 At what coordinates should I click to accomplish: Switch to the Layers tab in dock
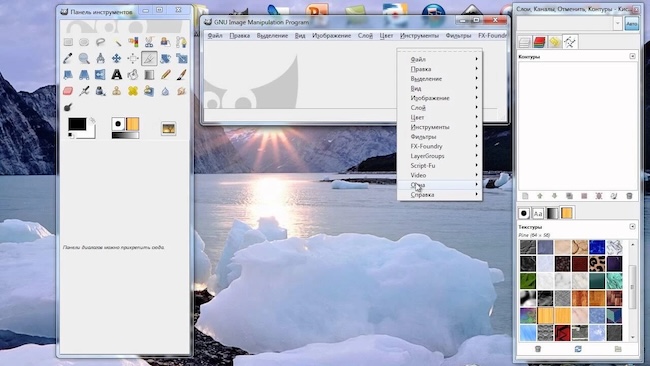[x=524, y=42]
